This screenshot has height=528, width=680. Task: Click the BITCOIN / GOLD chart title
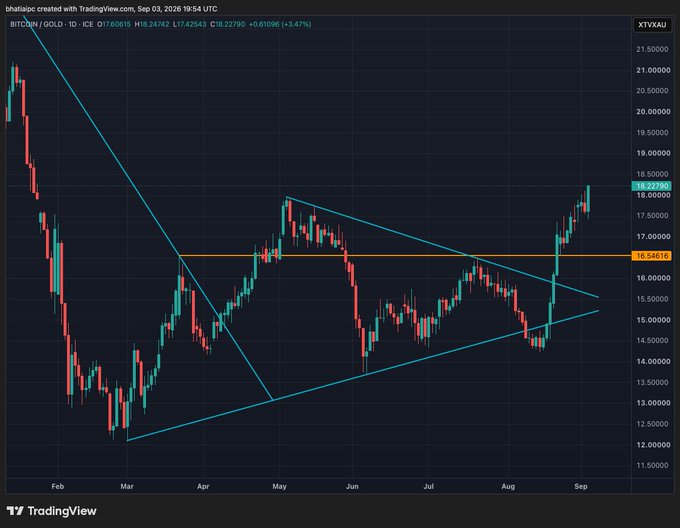point(36,24)
